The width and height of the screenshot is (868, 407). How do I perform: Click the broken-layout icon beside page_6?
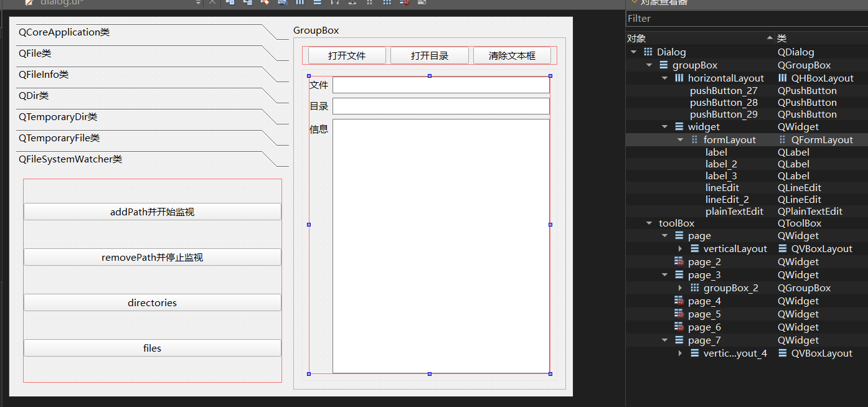pyautogui.click(x=679, y=327)
